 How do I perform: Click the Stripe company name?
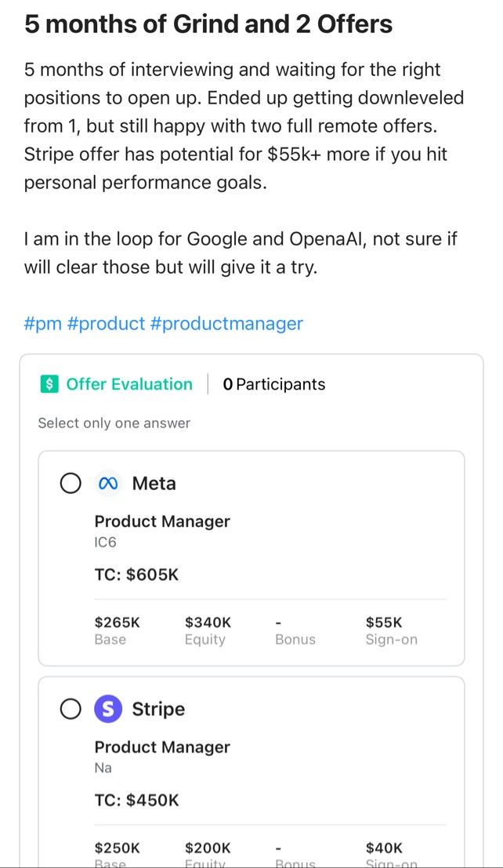pyautogui.click(x=158, y=709)
